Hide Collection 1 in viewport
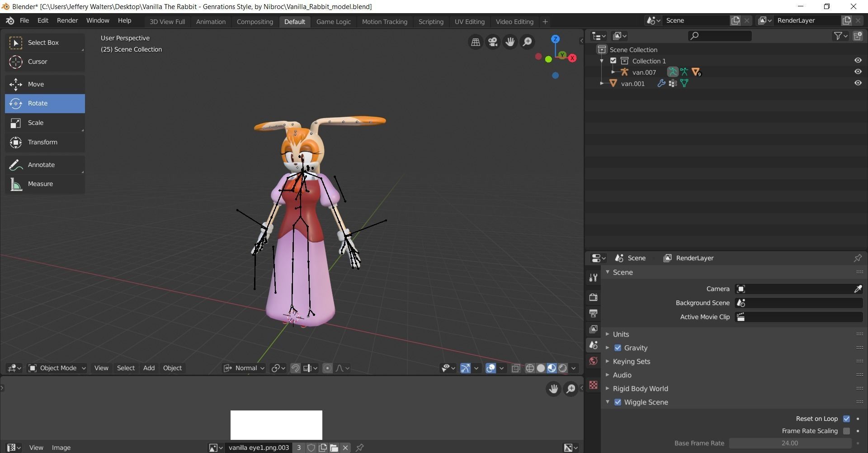 [858, 60]
